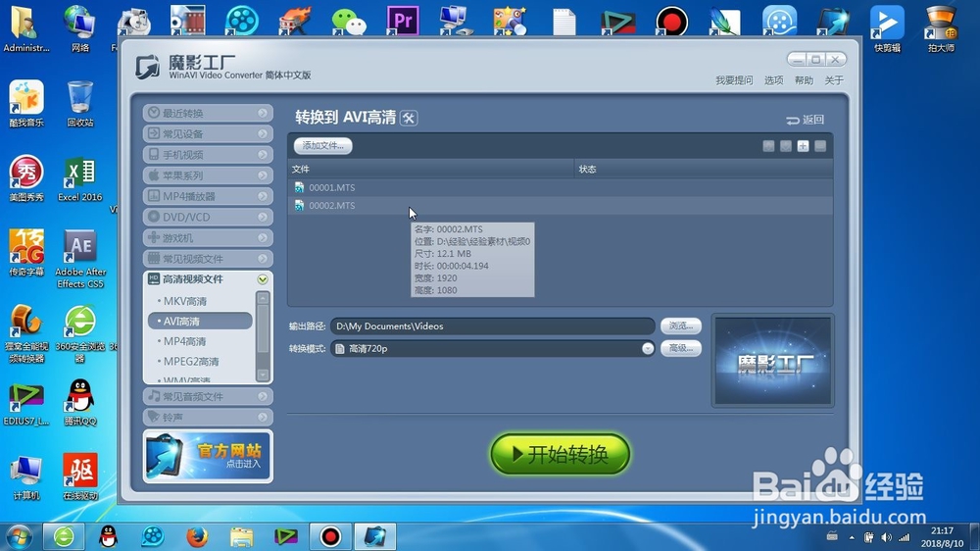Open the Premiere Pr desktop icon

tap(403, 21)
